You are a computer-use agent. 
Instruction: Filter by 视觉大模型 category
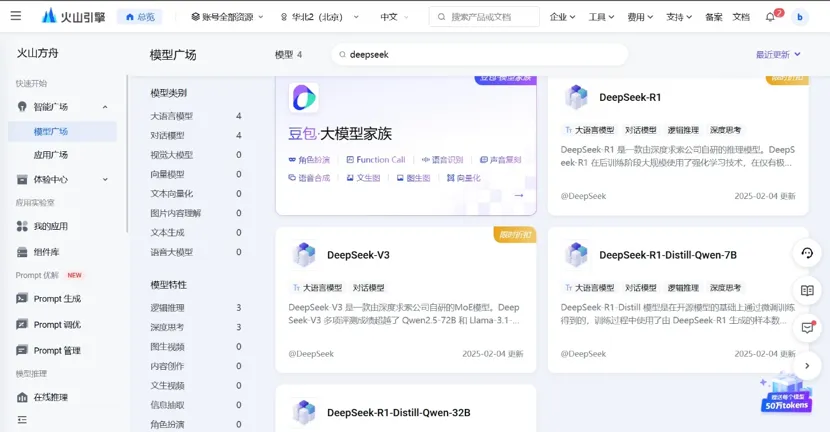(172, 155)
